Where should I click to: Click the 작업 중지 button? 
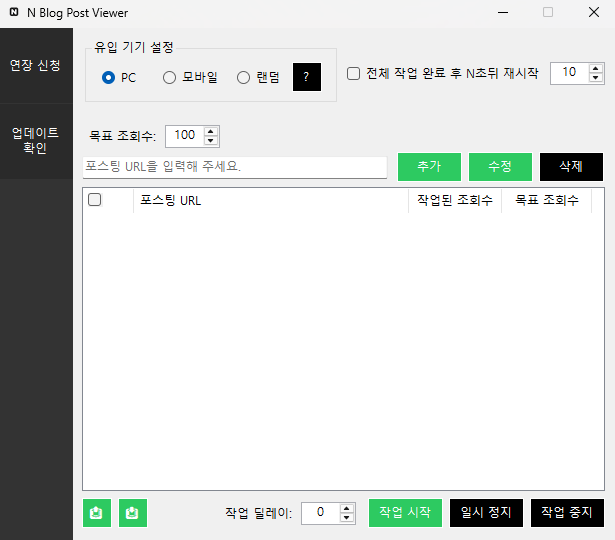[x=567, y=513]
